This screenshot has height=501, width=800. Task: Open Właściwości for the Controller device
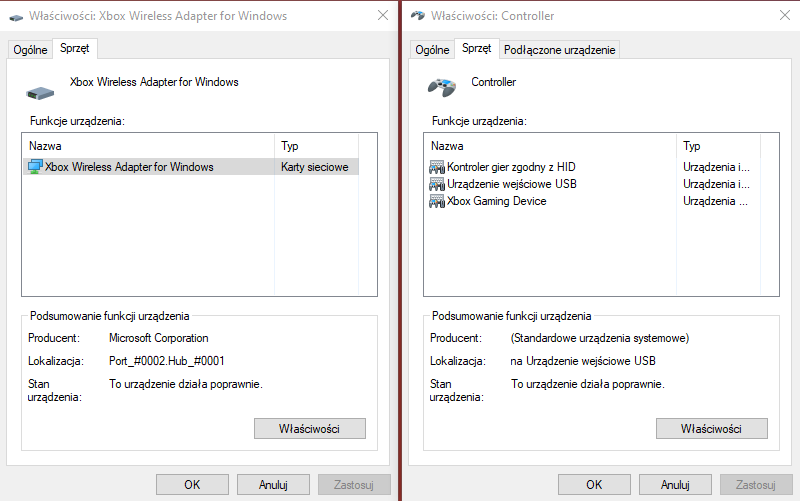711,428
